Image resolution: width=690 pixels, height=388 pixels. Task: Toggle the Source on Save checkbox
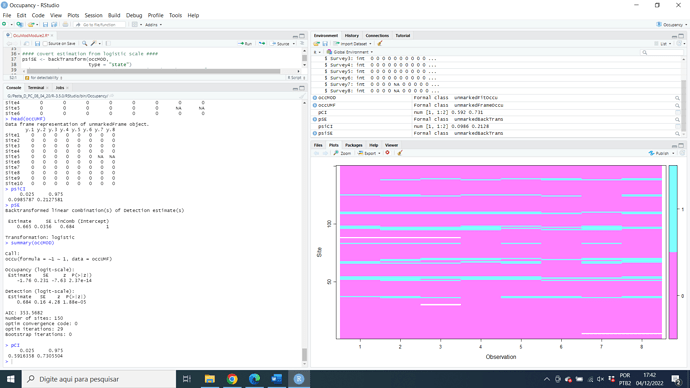[45, 44]
